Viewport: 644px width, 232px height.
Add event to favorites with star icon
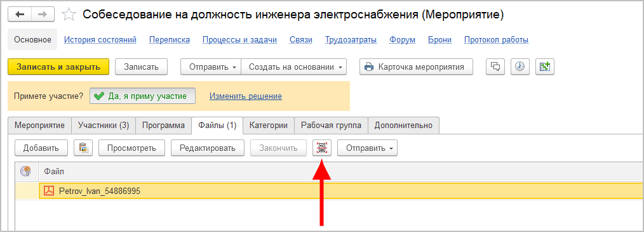[69, 15]
